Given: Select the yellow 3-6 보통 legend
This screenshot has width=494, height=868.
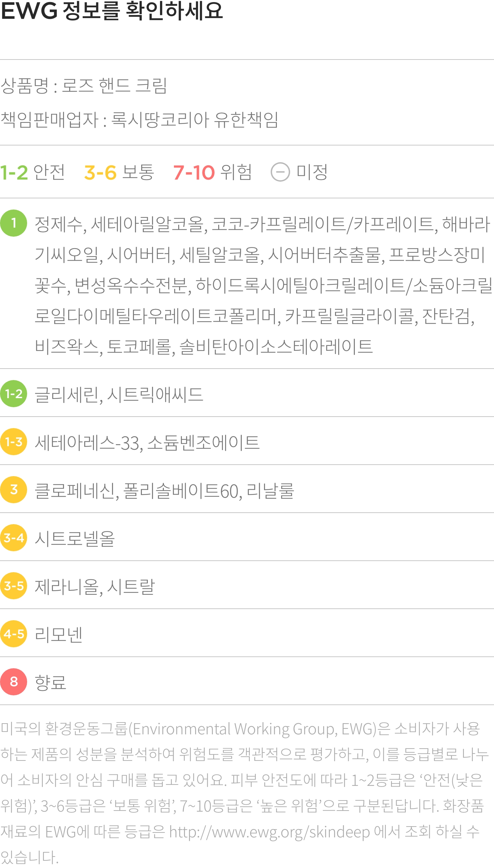Looking at the screenshot, I should pyautogui.click(x=119, y=172).
